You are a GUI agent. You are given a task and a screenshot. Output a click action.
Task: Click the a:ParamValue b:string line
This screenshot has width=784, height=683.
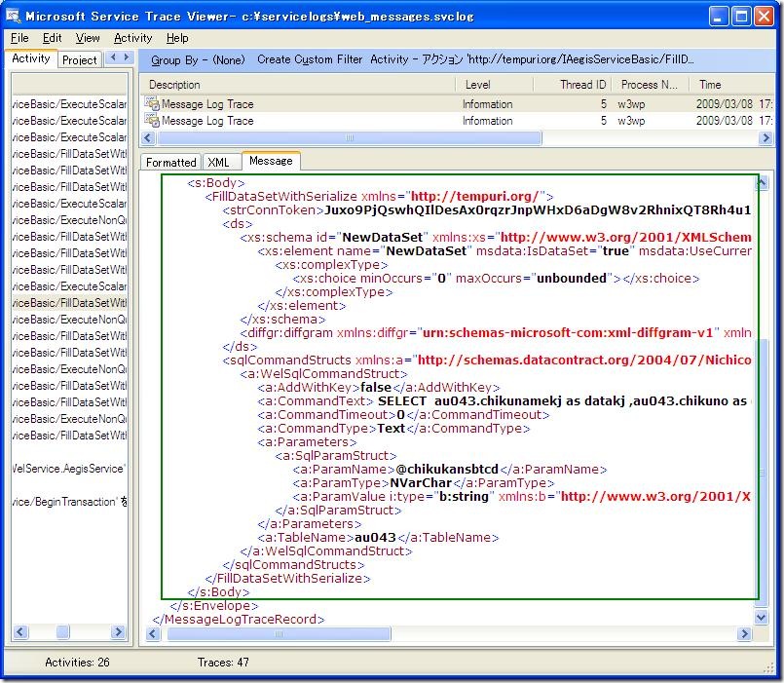click(522, 496)
